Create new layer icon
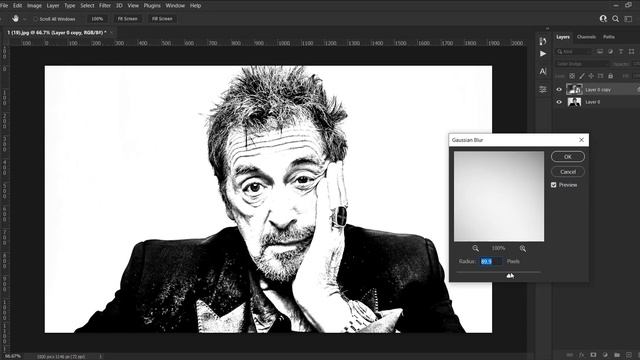The image size is (640, 360). pos(629,355)
